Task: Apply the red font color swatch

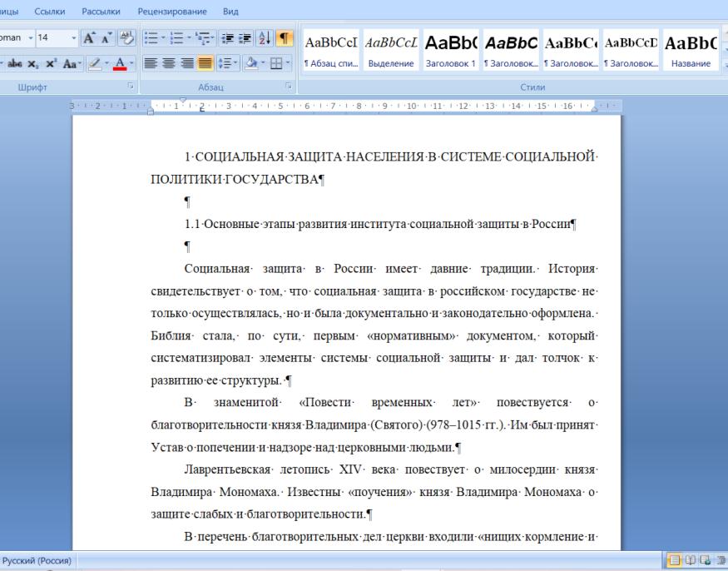Action: click(119, 62)
